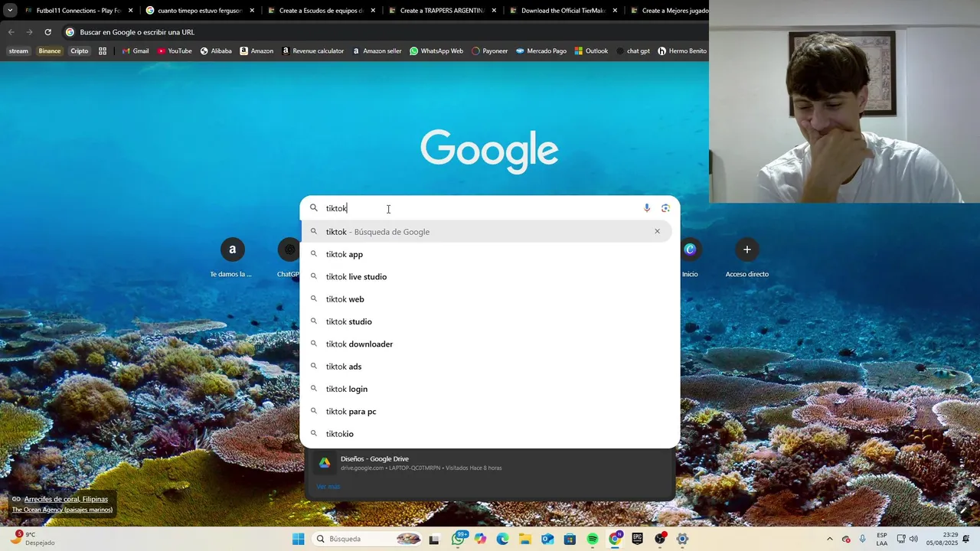Remove the 'tiktok' suggestion with X
This screenshot has height=551, width=980.
[x=657, y=231]
